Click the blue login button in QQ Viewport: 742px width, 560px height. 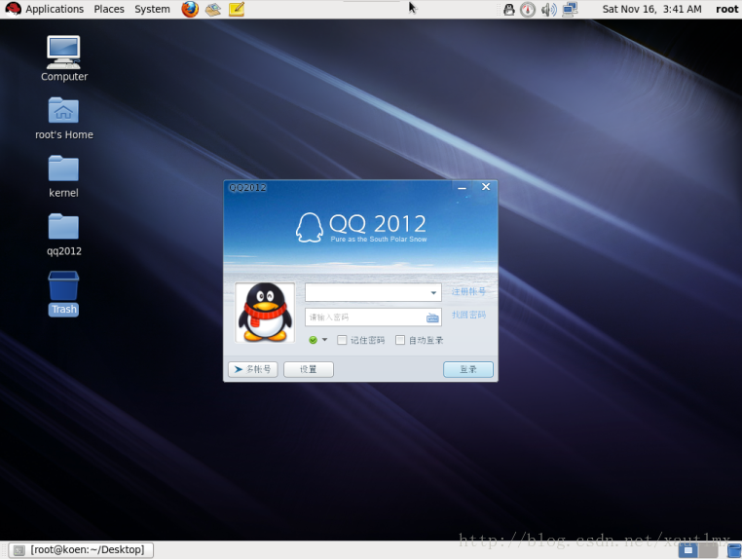click(x=468, y=369)
